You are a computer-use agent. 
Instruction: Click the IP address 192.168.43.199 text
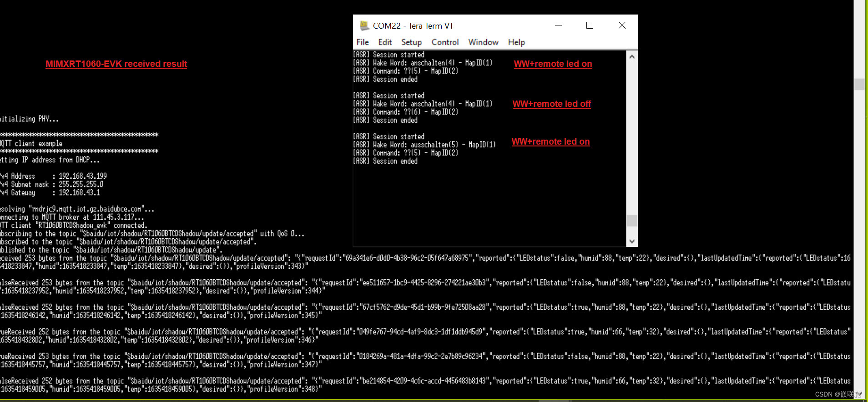pyautogui.click(x=83, y=176)
